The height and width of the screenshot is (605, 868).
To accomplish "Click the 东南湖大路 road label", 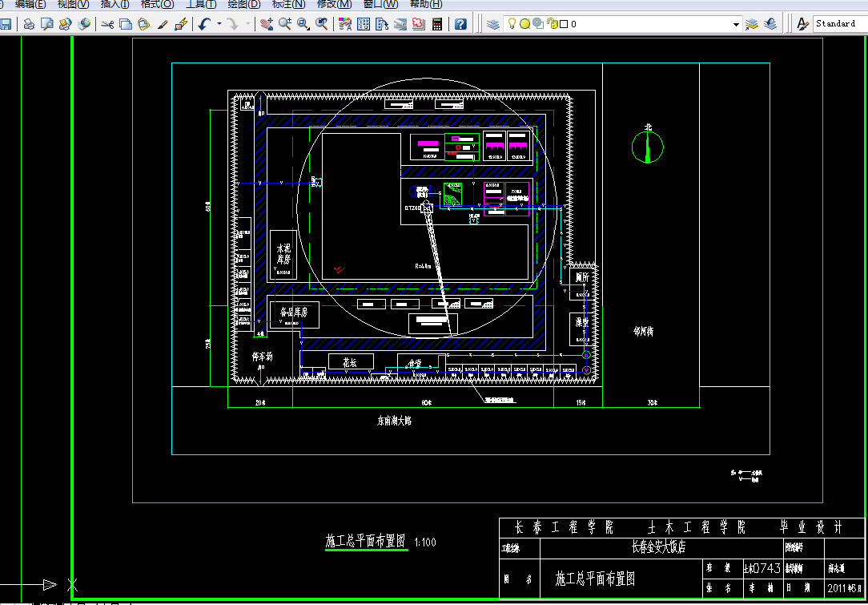I will coord(394,421).
